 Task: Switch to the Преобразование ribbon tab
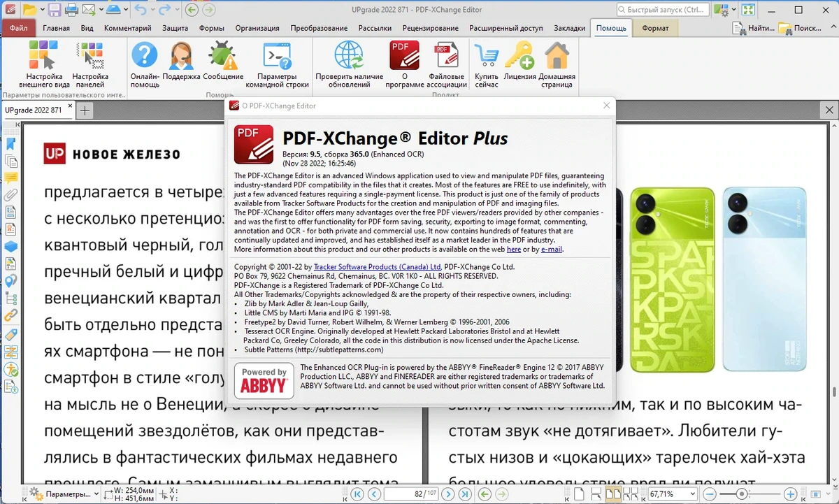tap(320, 28)
